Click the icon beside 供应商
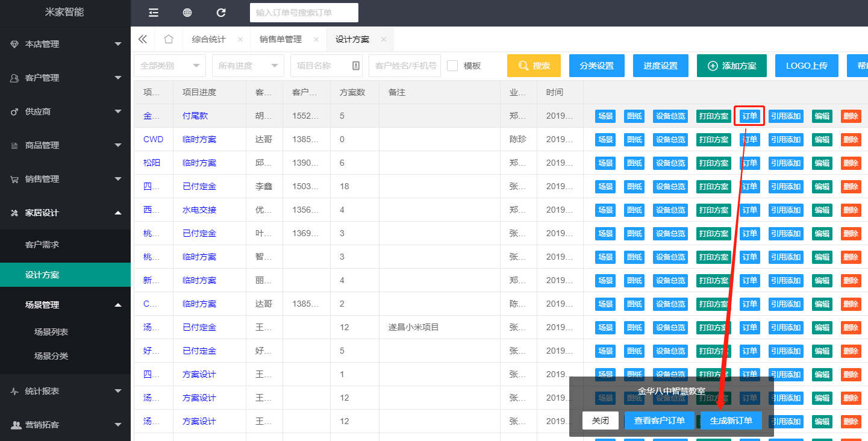The width and height of the screenshot is (868, 441). point(15,111)
